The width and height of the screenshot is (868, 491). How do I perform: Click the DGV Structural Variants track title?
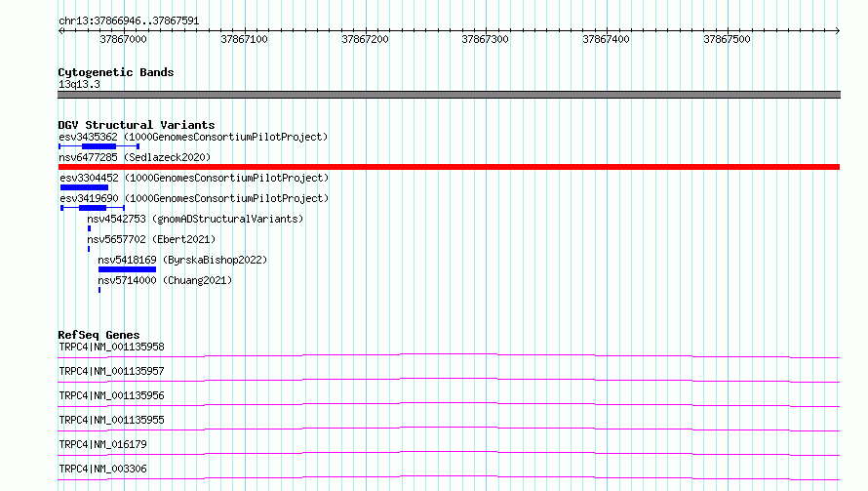point(137,125)
